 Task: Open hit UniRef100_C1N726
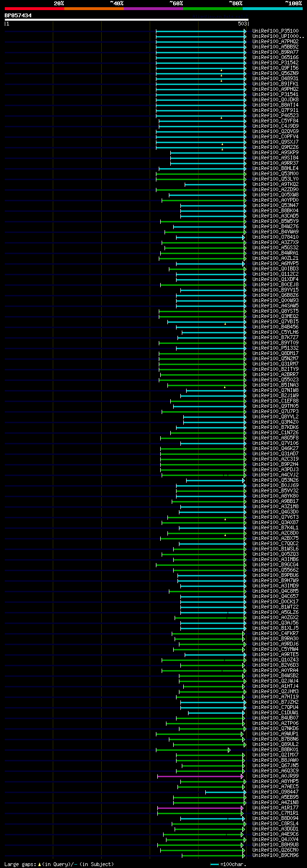275,433
